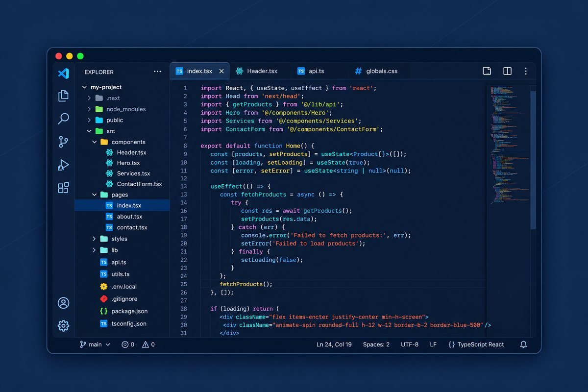Click the fetchProducts(); call on line 25

tap(246, 284)
